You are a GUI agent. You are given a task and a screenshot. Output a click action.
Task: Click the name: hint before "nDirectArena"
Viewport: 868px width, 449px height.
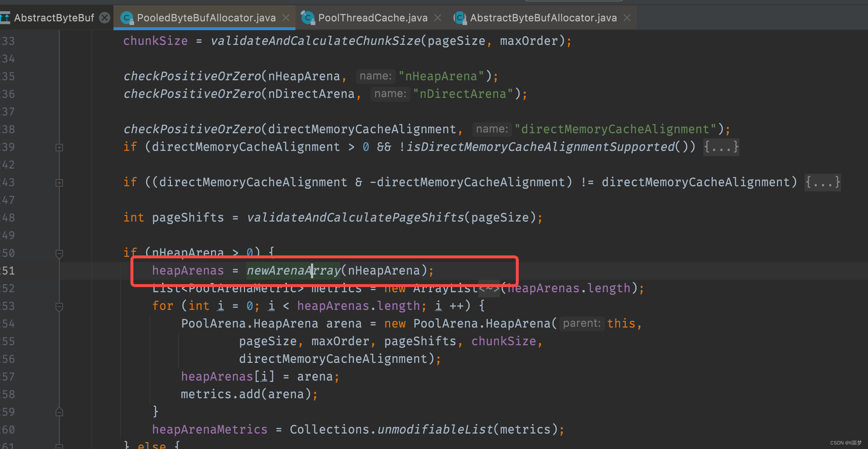[390, 94]
